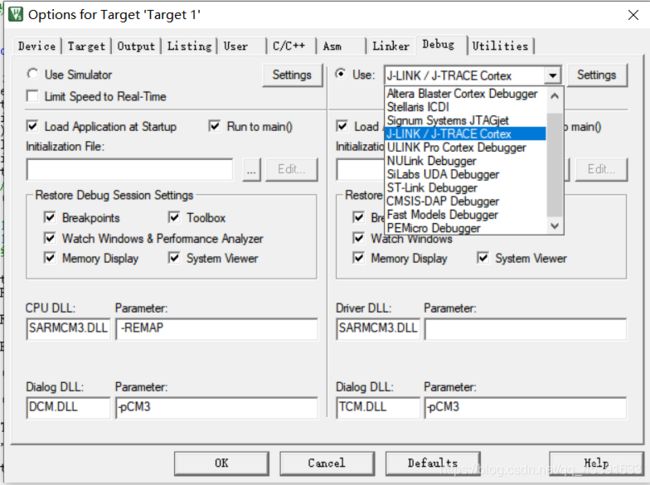Click the TCM.DLL Dialog DLL field

click(378, 407)
